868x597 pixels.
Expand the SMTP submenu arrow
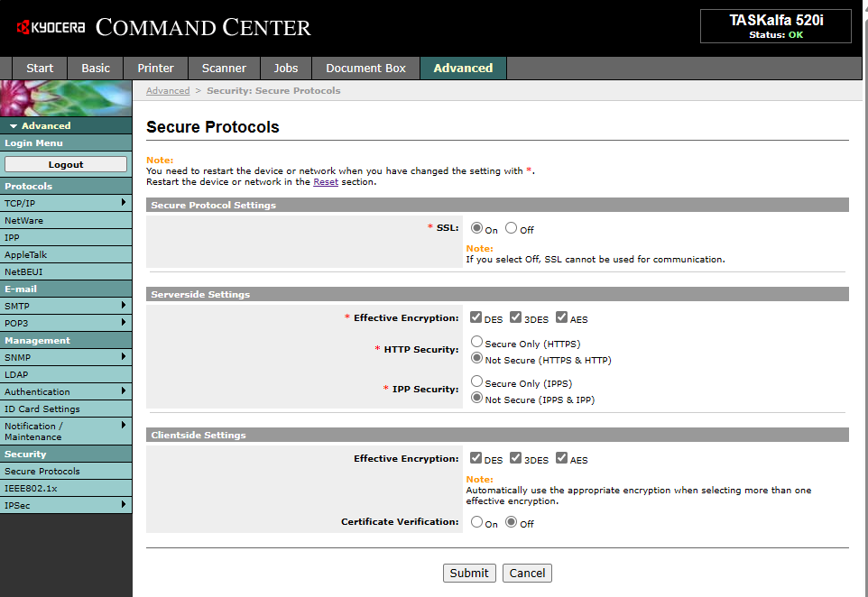(x=124, y=306)
